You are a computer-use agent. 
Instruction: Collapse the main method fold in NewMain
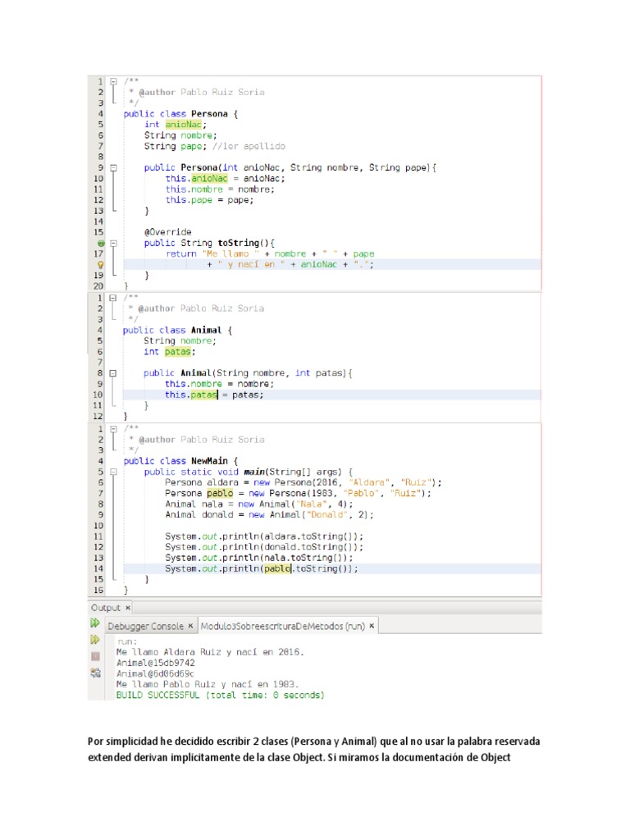tap(113, 472)
